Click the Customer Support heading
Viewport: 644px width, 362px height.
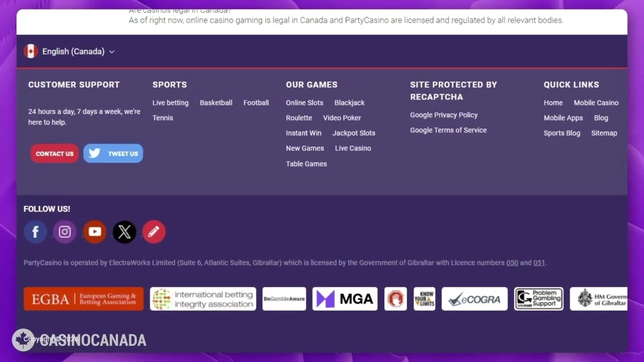click(74, 84)
